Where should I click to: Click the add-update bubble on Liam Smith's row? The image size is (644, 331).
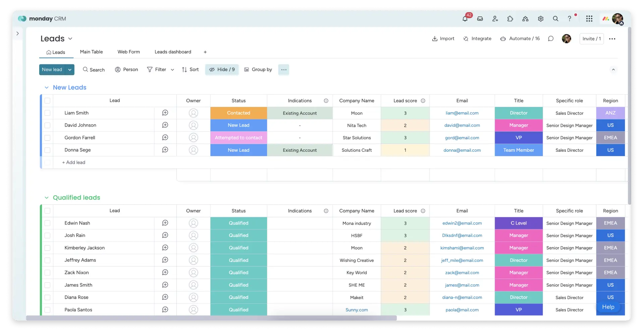click(165, 113)
